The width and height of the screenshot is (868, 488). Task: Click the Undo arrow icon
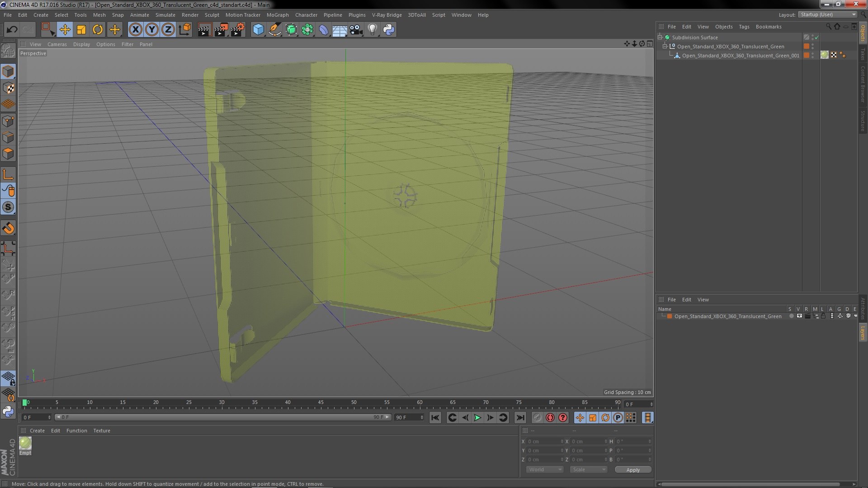click(12, 30)
